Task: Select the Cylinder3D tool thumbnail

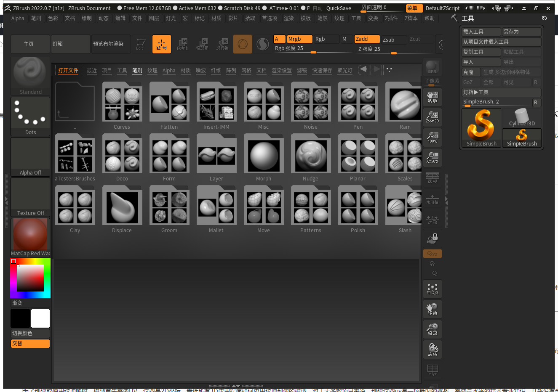Action: coord(521,118)
